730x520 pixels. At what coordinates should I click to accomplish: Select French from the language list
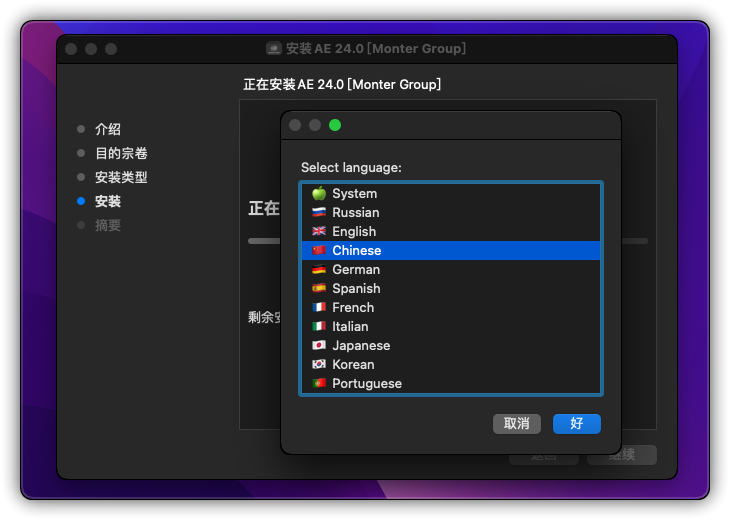pyautogui.click(x=451, y=308)
